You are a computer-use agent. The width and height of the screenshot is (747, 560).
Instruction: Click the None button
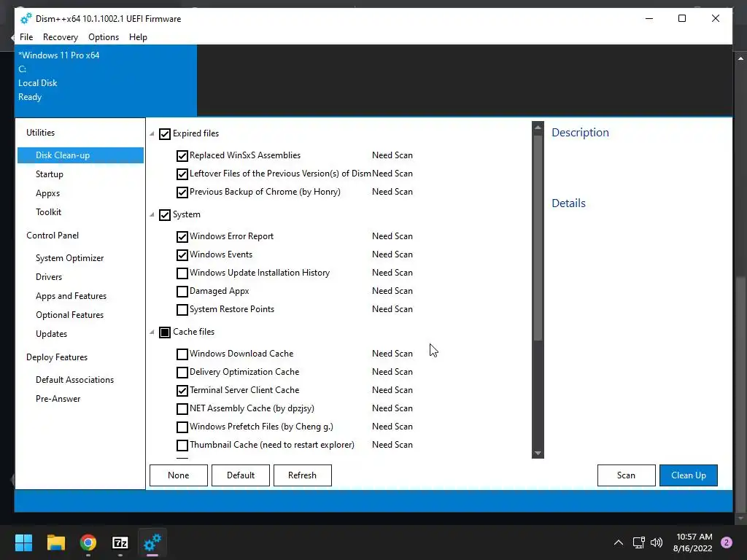point(179,475)
